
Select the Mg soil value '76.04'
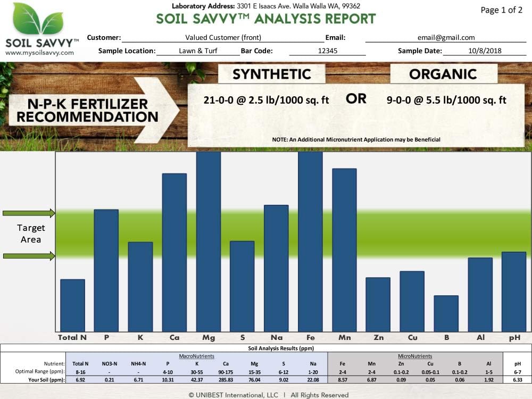click(254, 380)
